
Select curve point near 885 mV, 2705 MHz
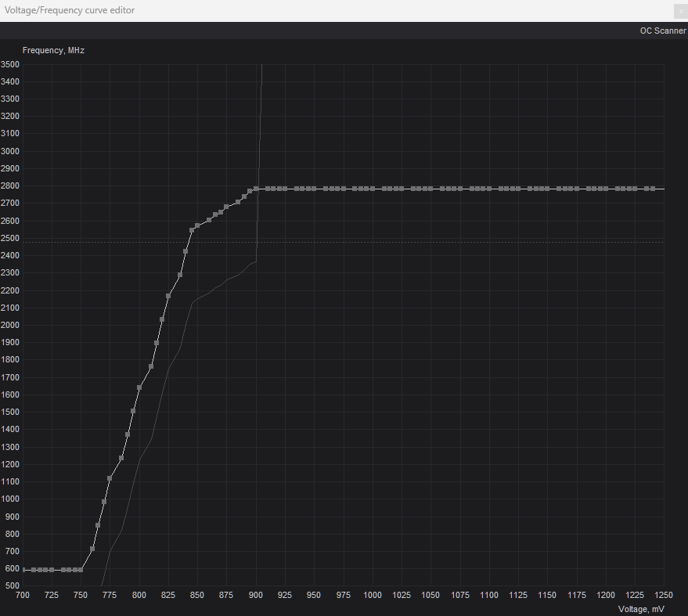click(x=238, y=202)
